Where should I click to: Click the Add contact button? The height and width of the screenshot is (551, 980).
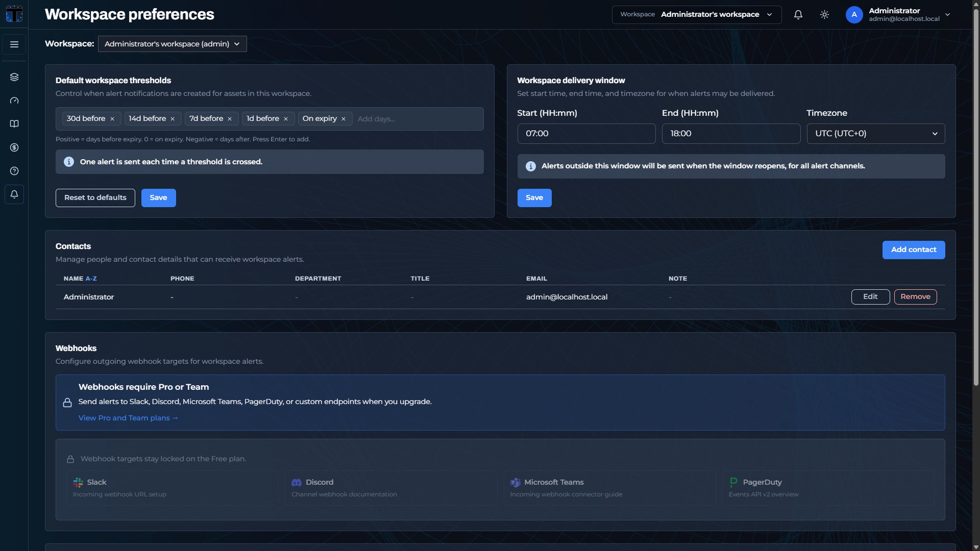click(x=914, y=250)
